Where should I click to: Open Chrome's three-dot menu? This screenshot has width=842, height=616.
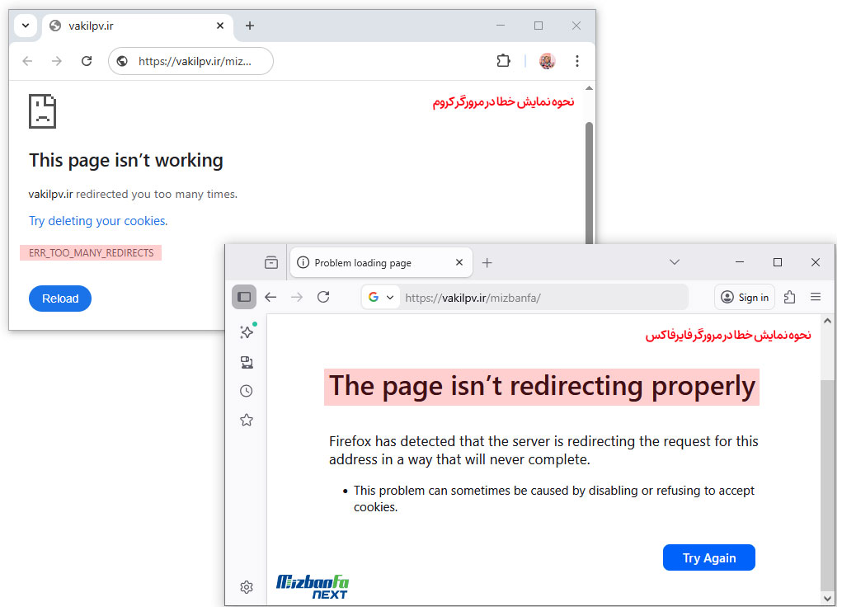(576, 60)
